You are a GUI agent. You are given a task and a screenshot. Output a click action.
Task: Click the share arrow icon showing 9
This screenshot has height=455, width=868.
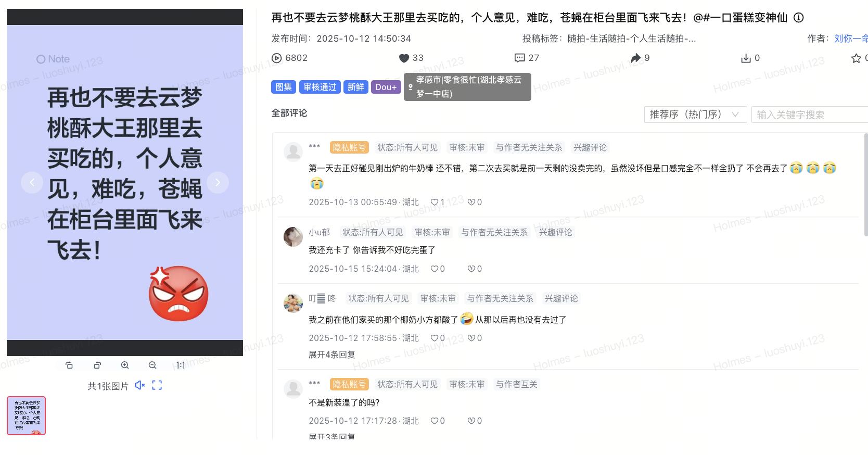click(x=635, y=58)
